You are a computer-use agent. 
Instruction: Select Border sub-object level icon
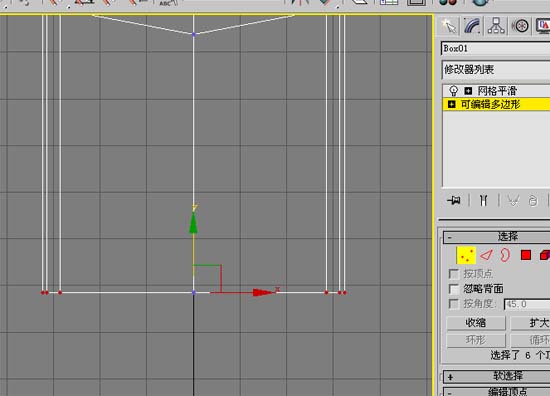tap(505, 255)
